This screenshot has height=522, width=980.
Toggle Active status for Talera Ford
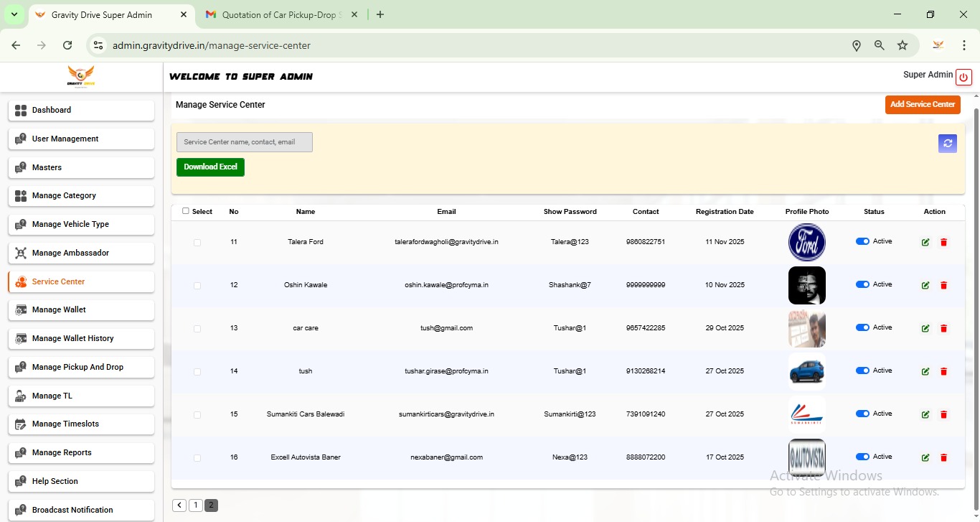[x=862, y=242]
